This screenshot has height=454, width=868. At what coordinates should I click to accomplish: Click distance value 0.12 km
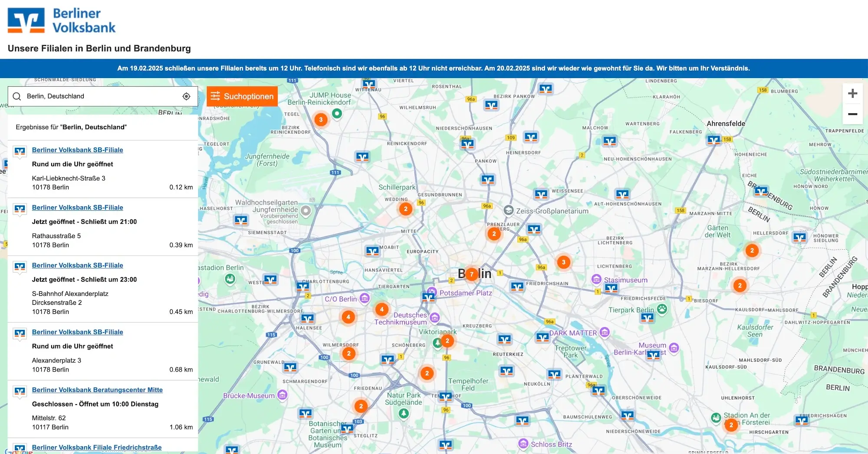(x=181, y=187)
